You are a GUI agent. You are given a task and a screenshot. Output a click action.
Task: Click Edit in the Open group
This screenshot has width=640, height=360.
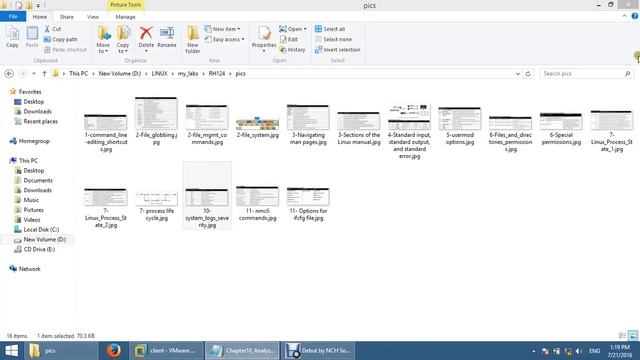(x=289, y=39)
